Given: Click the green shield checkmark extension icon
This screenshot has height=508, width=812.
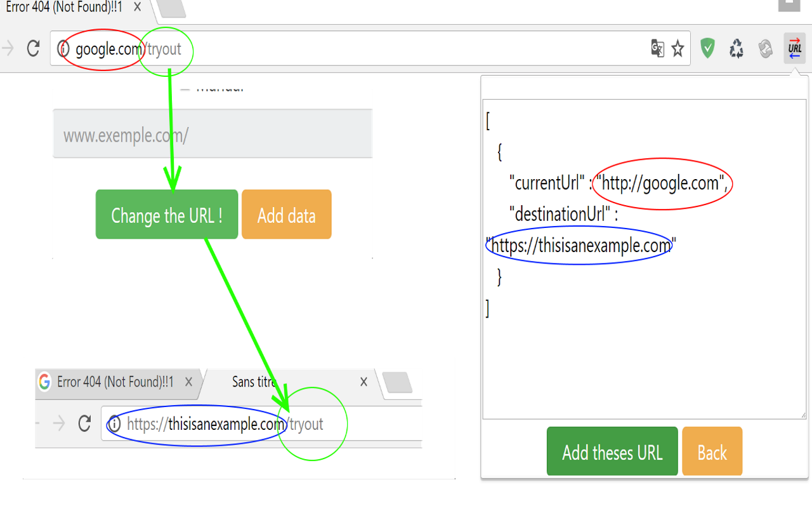Looking at the screenshot, I should [707, 48].
